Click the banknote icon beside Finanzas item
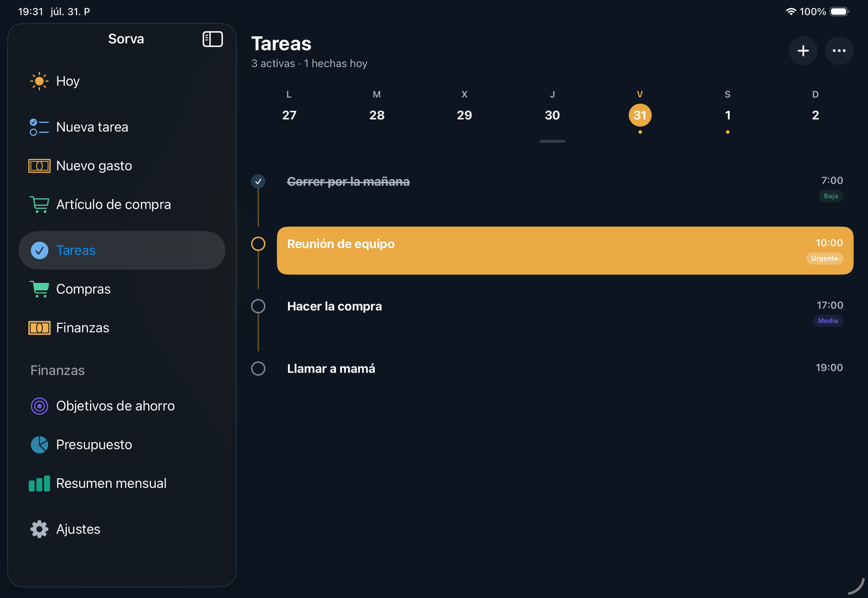Screen dimensions: 868x598 (x=39, y=328)
